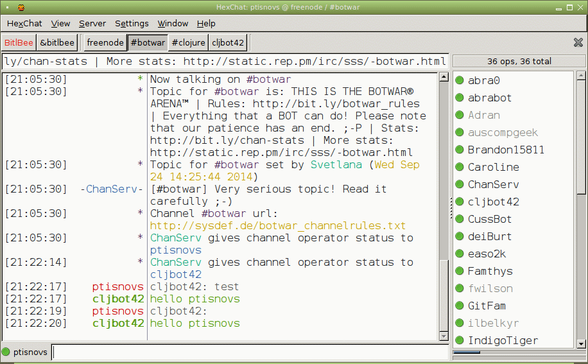Click the green status dot beside GitFam

(460, 306)
